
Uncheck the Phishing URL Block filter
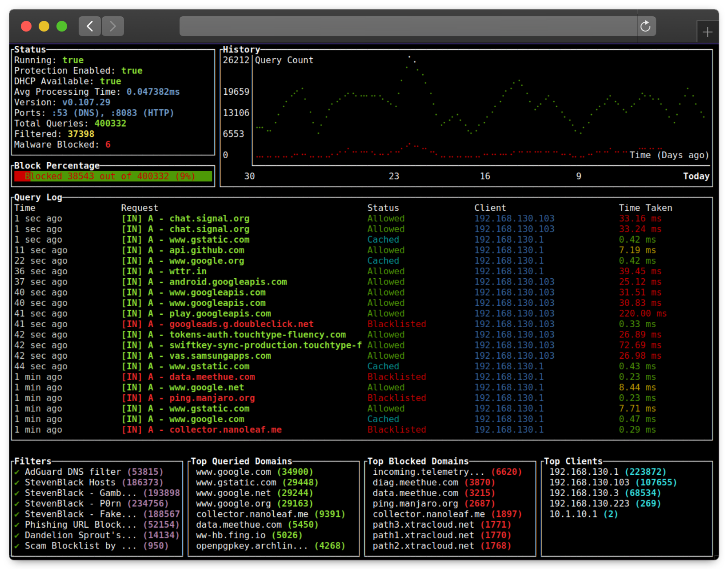[x=16, y=525]
